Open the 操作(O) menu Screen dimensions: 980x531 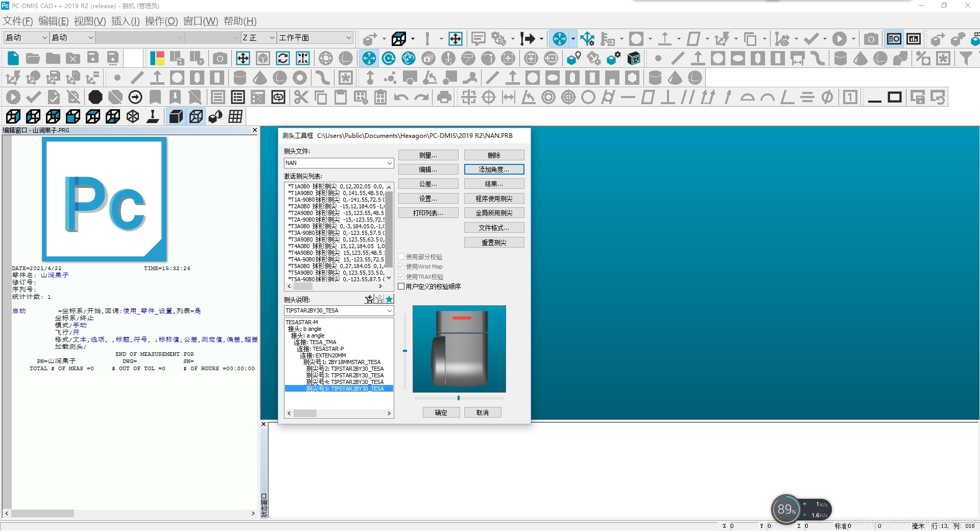[161, 21]
